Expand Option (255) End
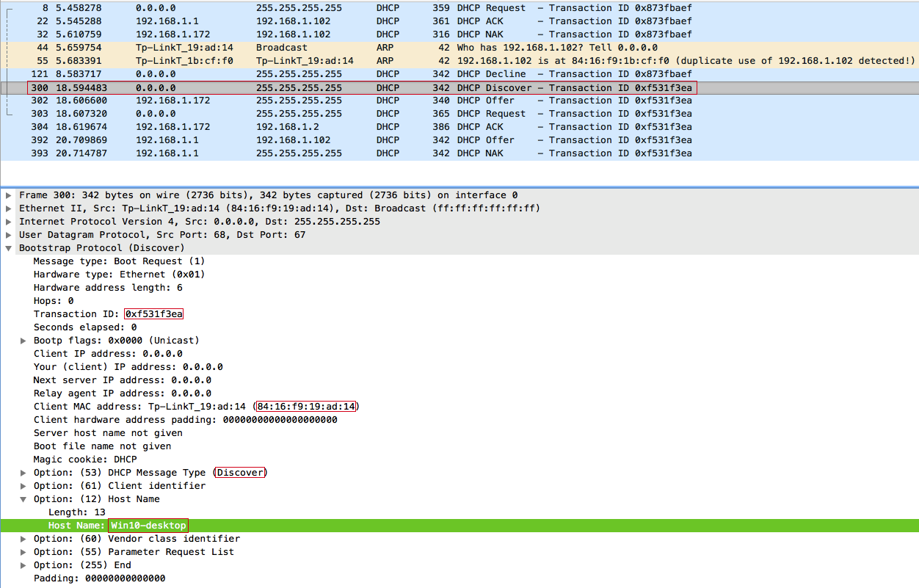This screenshot has width=919, height=588. click(23, 565)
